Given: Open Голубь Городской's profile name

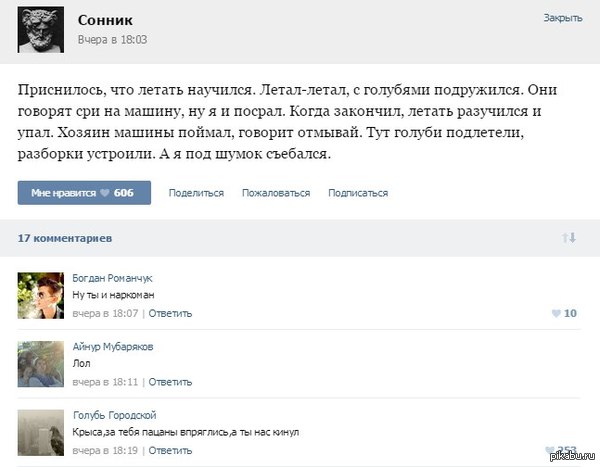Looking at the screenshot, I should point(114,415).
